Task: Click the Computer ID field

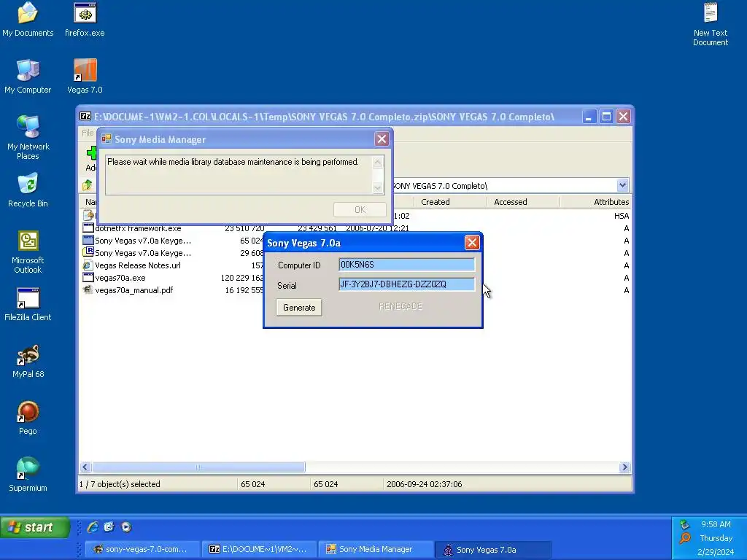Action: tap(407, 265)
